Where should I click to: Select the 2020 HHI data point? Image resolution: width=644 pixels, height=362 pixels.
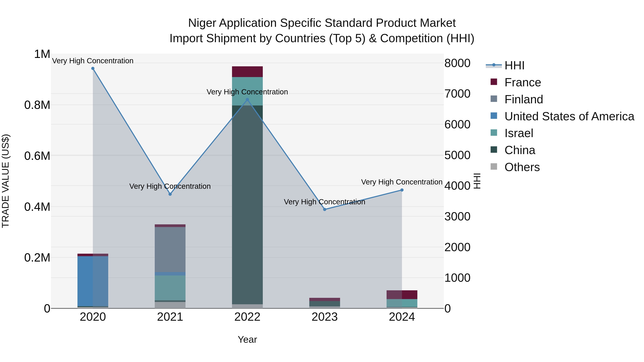tap(93, 68)
